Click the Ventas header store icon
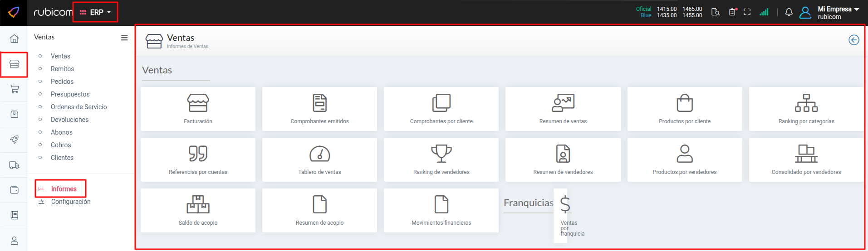868x251 pixels. click(x=154, y=41)
